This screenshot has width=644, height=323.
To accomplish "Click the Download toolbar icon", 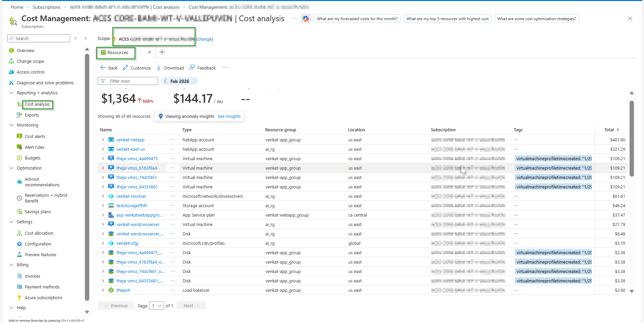I will pos(170,68).
